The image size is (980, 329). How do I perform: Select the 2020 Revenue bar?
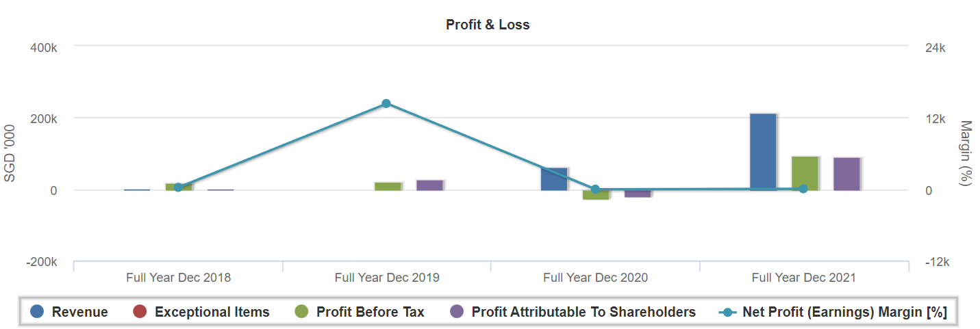[x=554, y=179]
